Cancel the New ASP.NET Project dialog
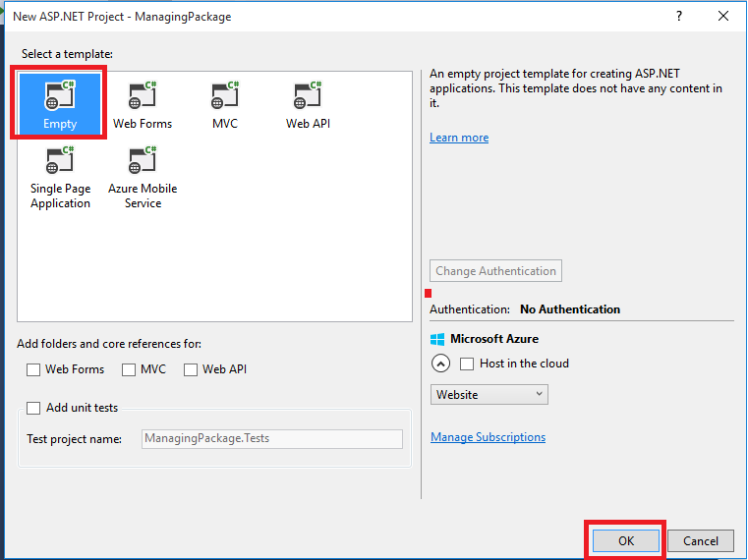748x560 pixels. pyautogui.click(x=700, y=541)
